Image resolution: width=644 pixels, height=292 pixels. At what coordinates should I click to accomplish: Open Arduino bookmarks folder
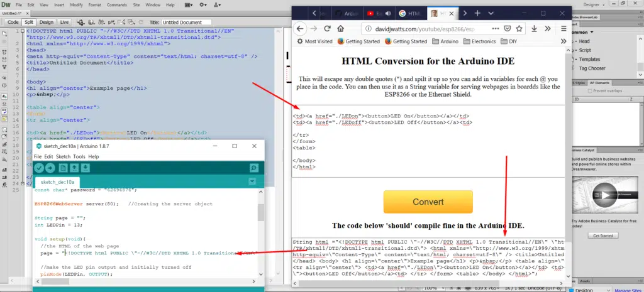click(x=445, y=41)
